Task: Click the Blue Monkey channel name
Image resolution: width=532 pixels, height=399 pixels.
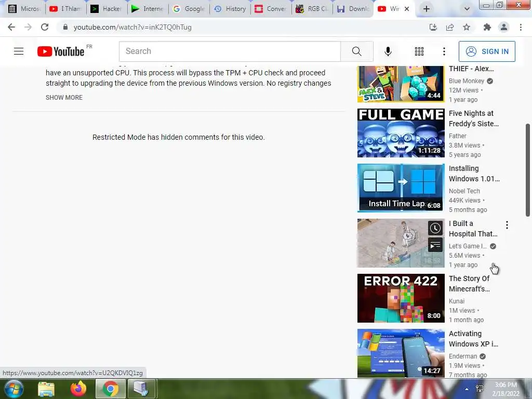Action: pyautogui.click(x=467, y=81)
